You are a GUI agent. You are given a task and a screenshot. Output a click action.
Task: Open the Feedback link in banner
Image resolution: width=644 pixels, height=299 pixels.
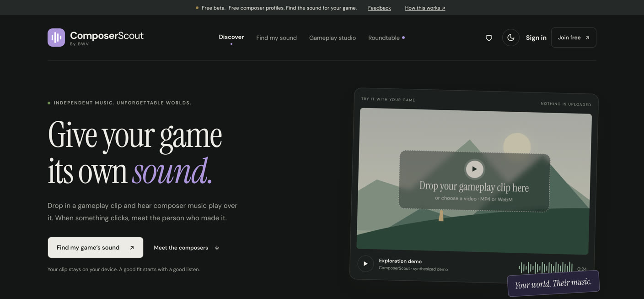click(x=379, y=8)
